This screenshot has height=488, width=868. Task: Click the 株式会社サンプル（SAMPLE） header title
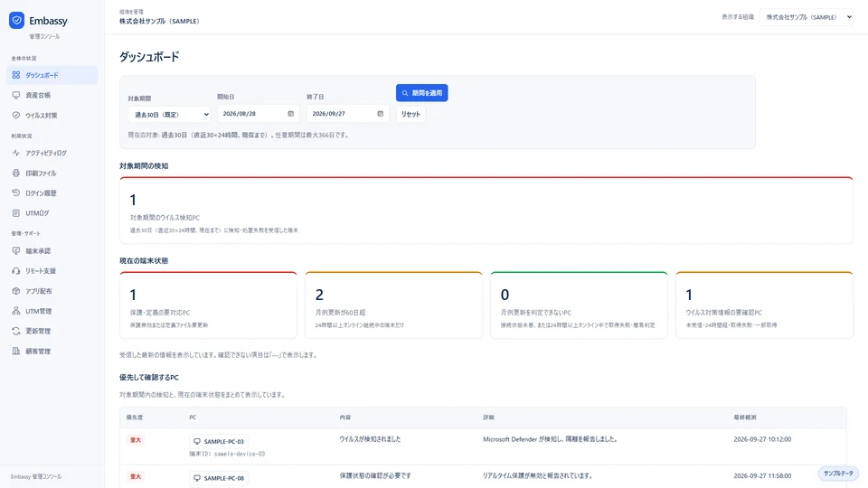coord(159,21)
